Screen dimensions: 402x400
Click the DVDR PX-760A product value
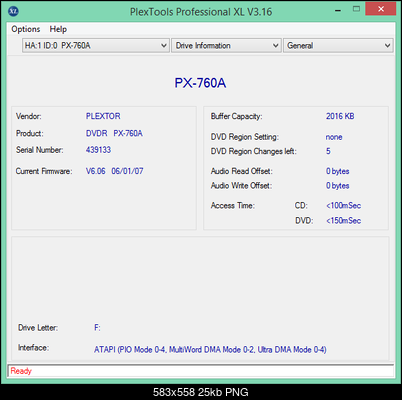point(114,133)
